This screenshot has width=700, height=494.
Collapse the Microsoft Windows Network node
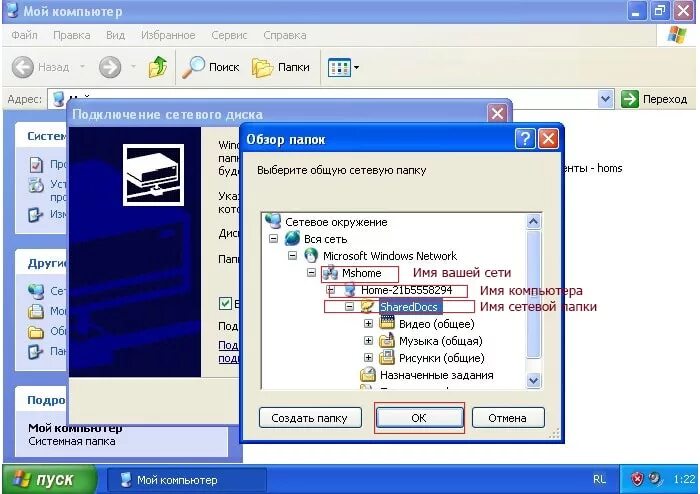[292, 256]
